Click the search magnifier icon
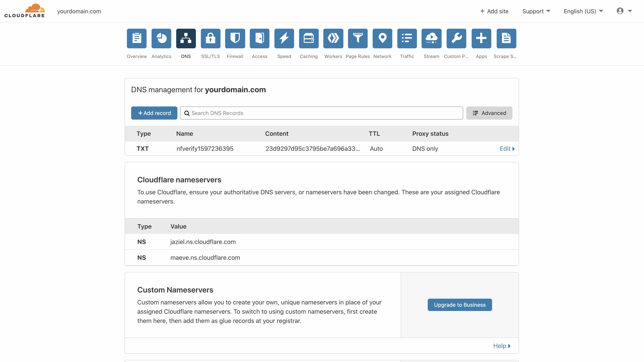The image size is (644, 362). (x=187, y=113)
